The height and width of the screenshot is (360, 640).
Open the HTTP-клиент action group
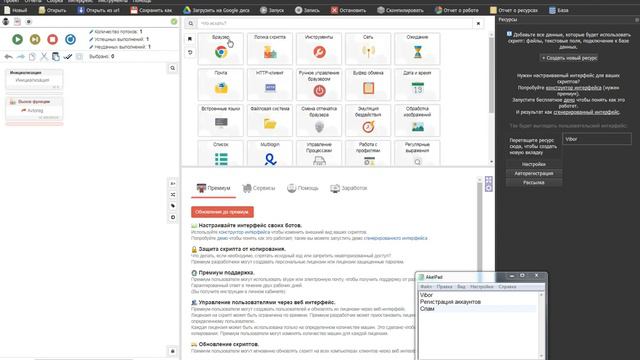point(270,84)
